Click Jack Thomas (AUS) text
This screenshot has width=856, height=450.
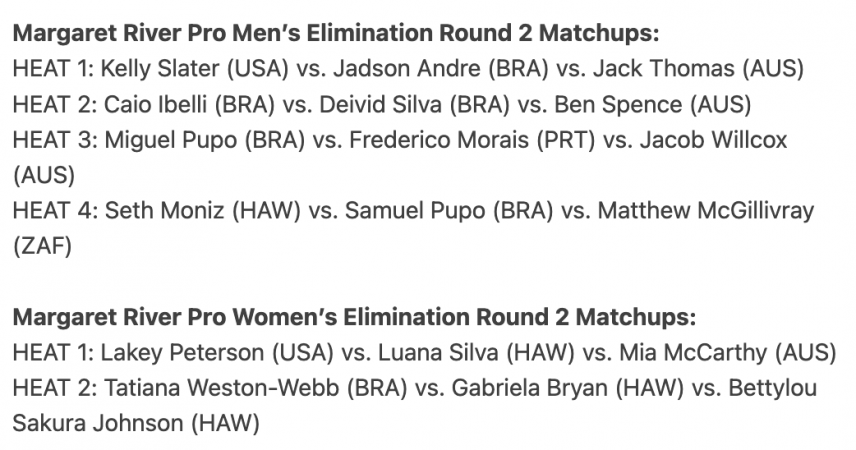[x=698, y=69]
